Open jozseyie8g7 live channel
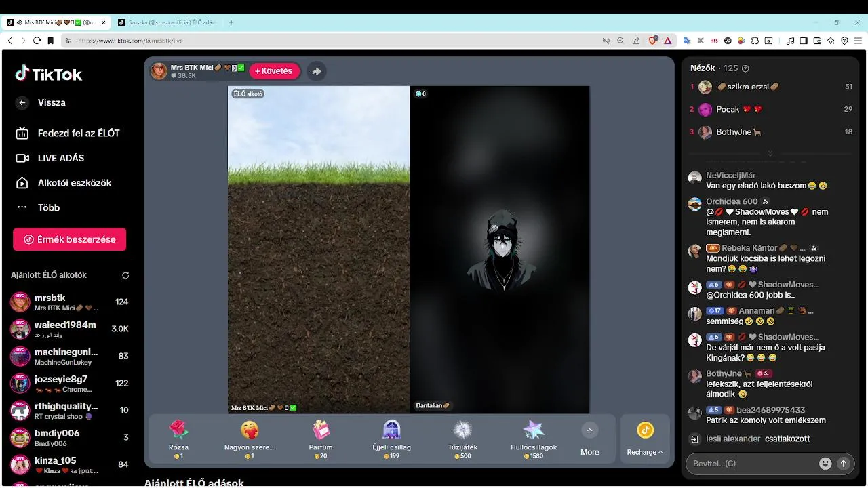The image size is (868, 488). point(69,384)
